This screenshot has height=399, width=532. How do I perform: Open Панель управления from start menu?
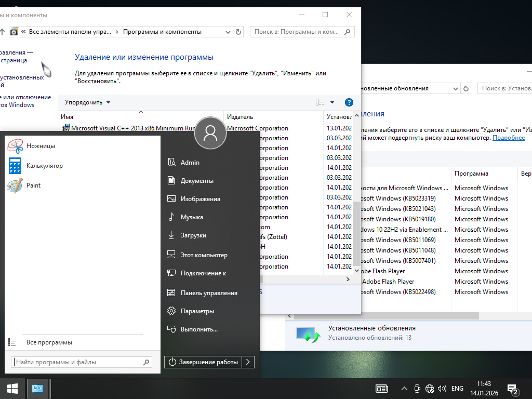(x=208, y=293)
